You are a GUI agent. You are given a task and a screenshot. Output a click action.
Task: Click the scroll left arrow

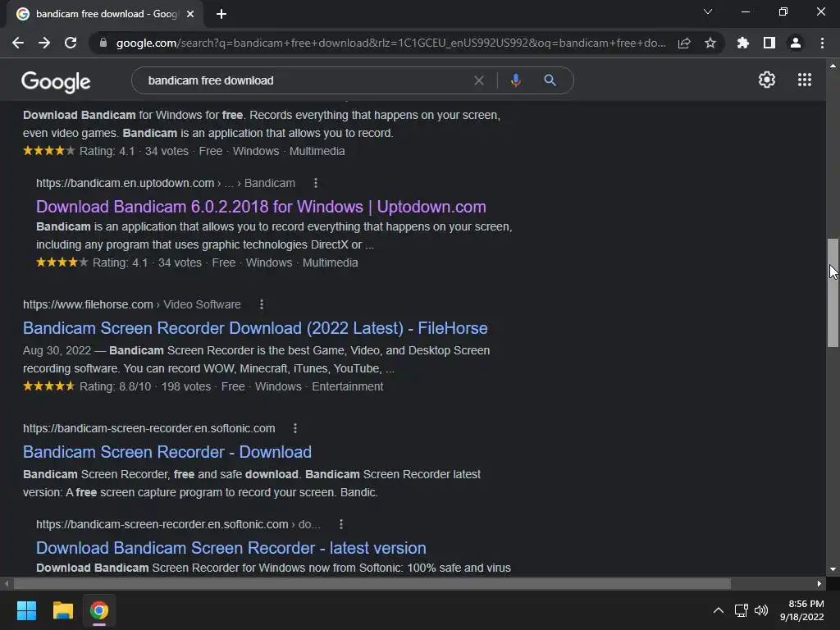click(7, 583)
